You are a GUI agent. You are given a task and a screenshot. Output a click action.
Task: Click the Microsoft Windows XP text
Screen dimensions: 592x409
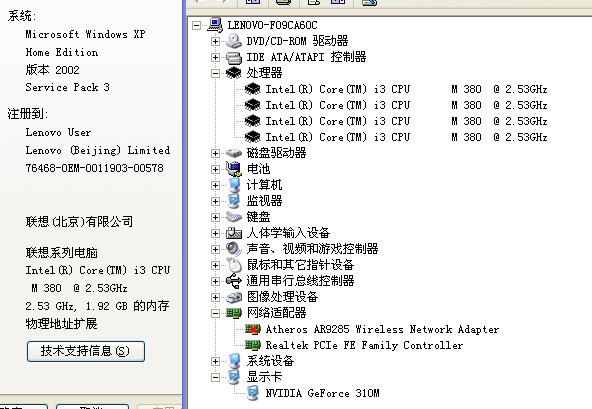tap(85, 34)
